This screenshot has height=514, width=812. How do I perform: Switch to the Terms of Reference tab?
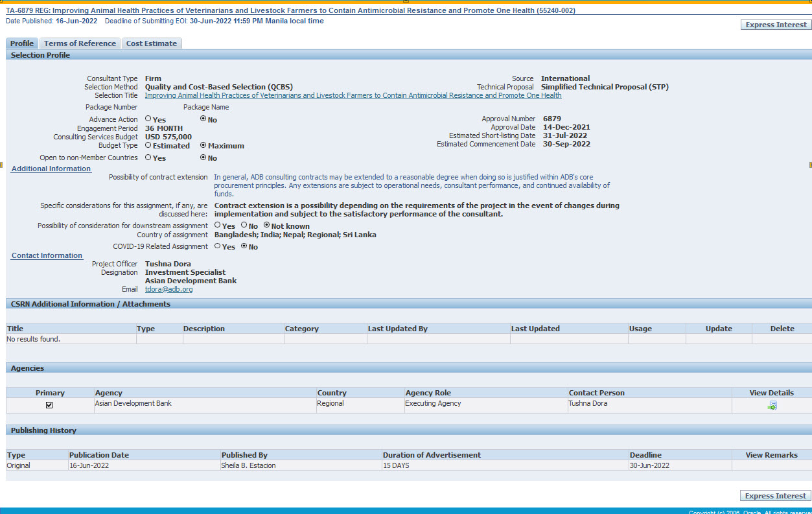[80, 43]
